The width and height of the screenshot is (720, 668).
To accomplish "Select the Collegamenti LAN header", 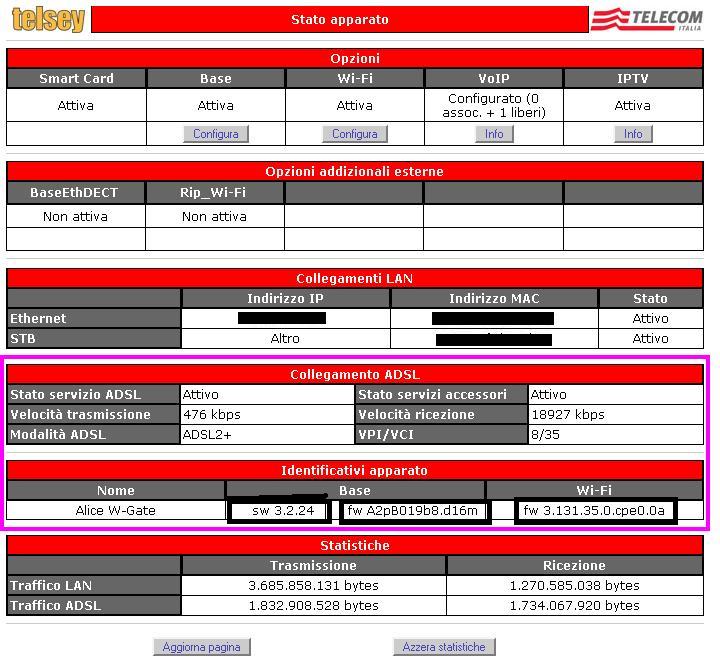I will coord(355,278).
